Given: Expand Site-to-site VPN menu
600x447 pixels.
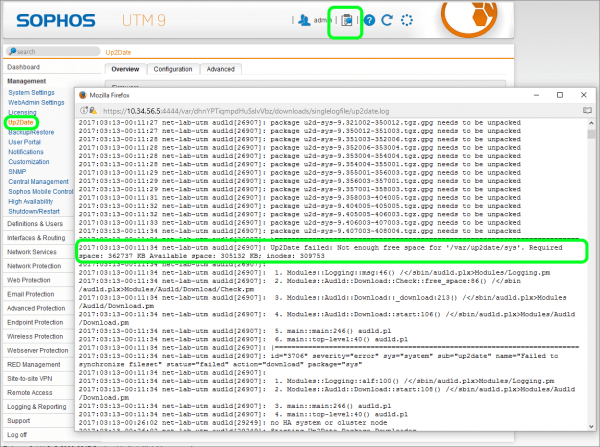Looking at the screenshot, I should click(x=29, y=379).
